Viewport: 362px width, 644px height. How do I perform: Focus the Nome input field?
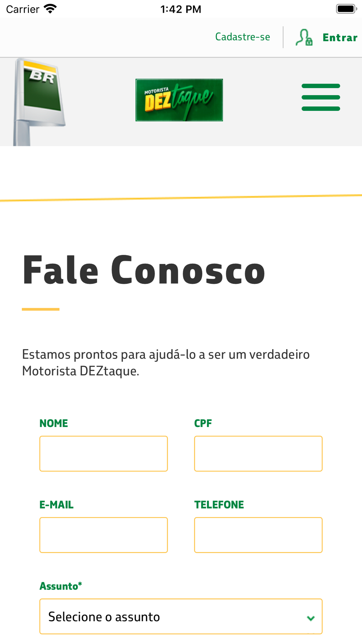pos(104,453)
